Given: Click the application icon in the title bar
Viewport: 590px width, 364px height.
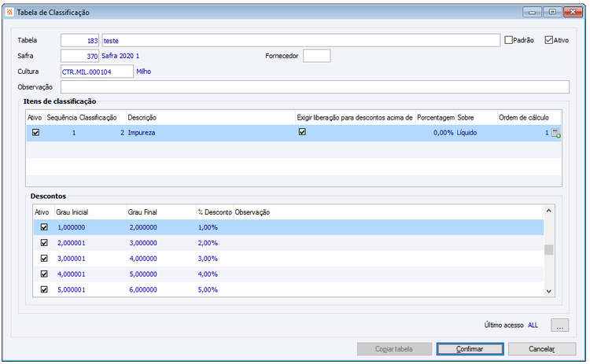Looking at the screenshot, I should pyautogui.click(x=9, y=12).
